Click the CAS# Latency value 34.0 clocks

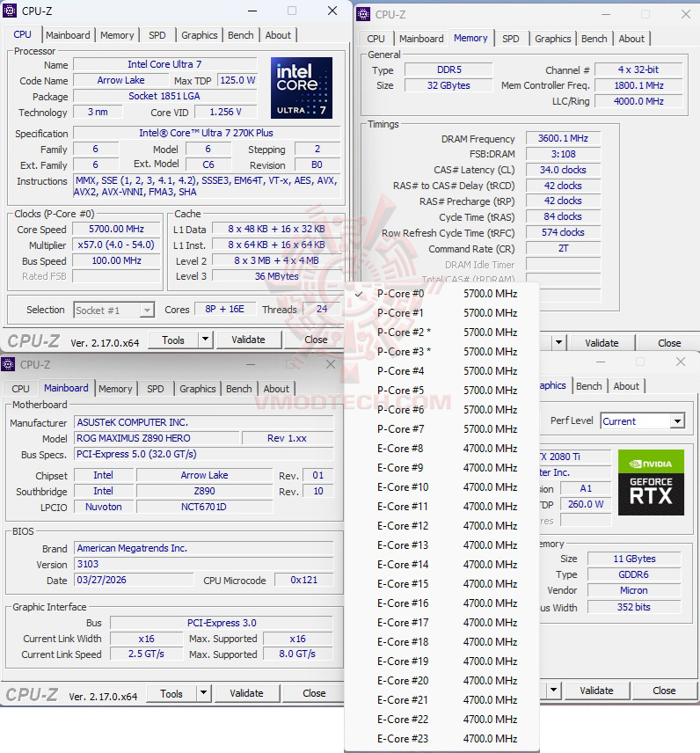563,170
